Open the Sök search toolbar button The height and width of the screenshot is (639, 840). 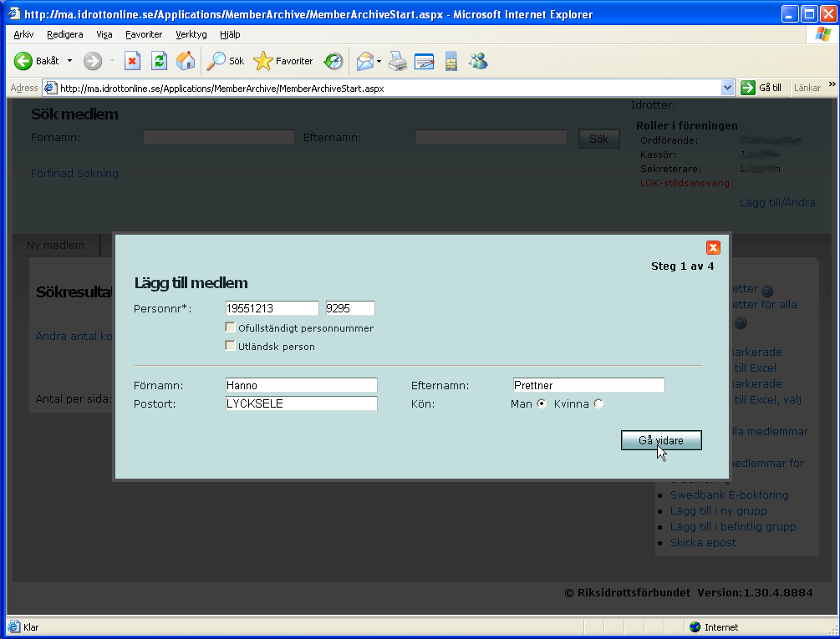coord(226,61)
